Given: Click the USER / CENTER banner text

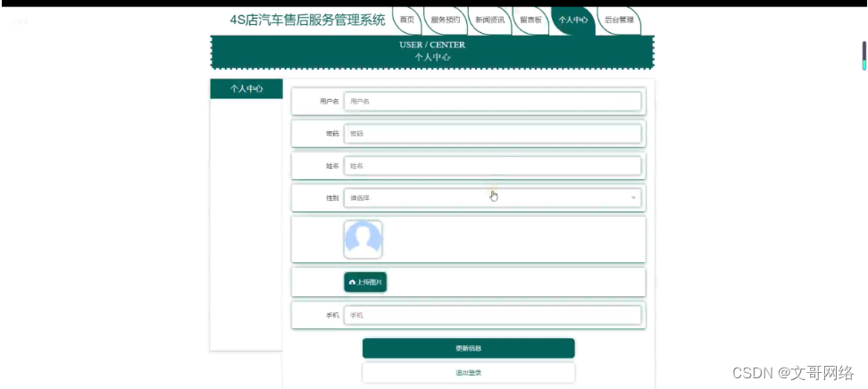Looking at the screenshot, I should click(x=432, y=45).
